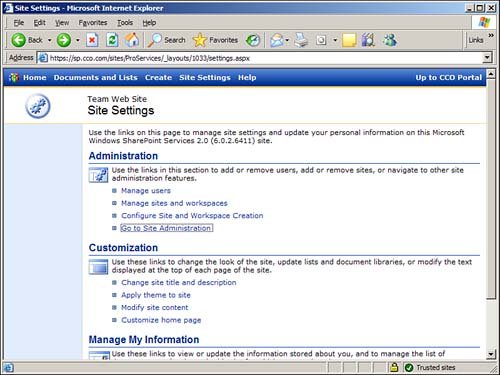The image size is (500, 375).
Task: Open Help in the blue navigation bar
Action: pos(247,77)
